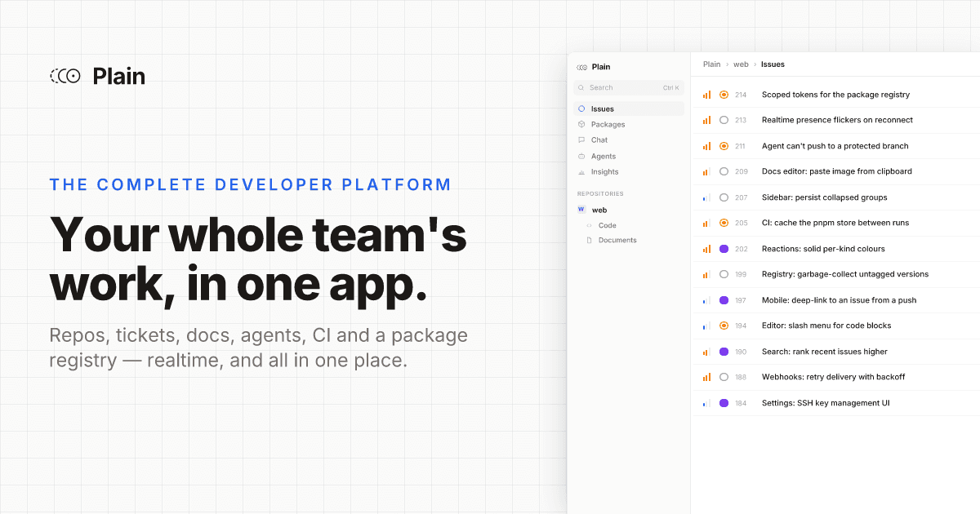Click the priority bars icon of issue 190
Screen dimensions: 980x514
706,352
